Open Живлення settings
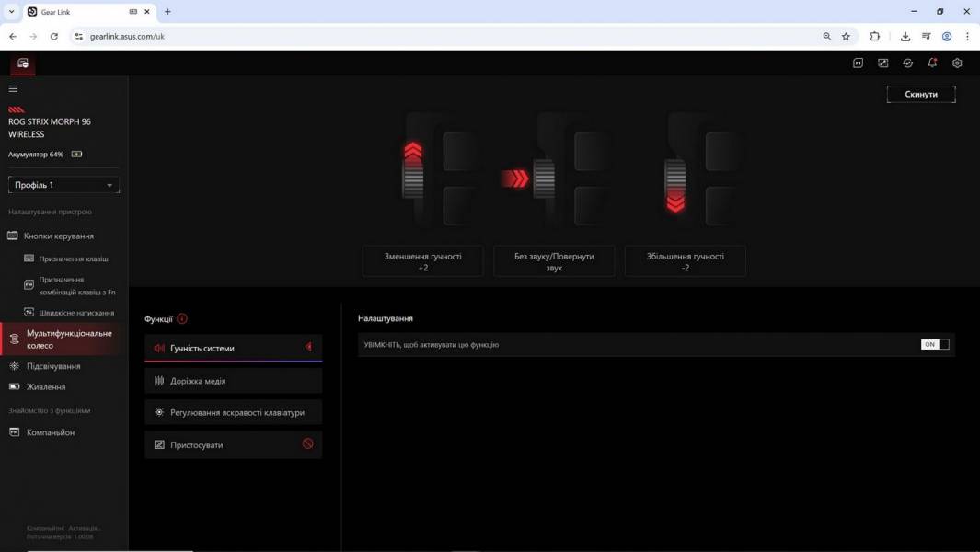Image resolution: width=980 pixels, height=552 pixels. coord(46,387)
